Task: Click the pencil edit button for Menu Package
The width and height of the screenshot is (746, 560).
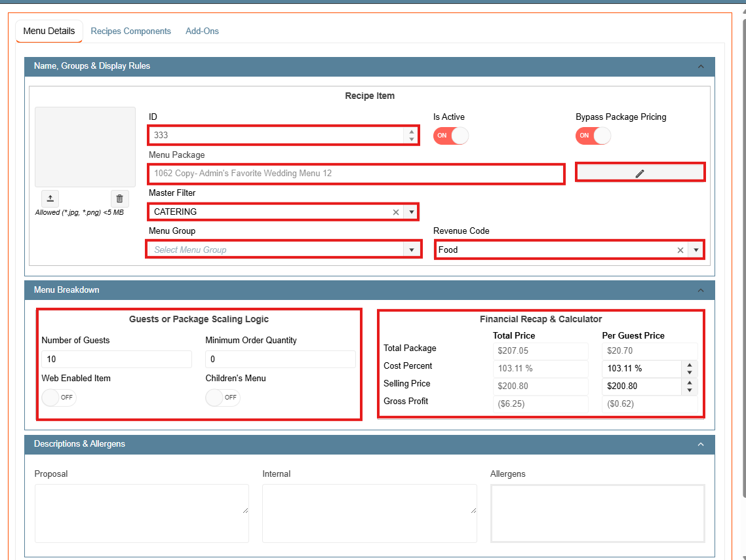Action: tap(640, 173)
